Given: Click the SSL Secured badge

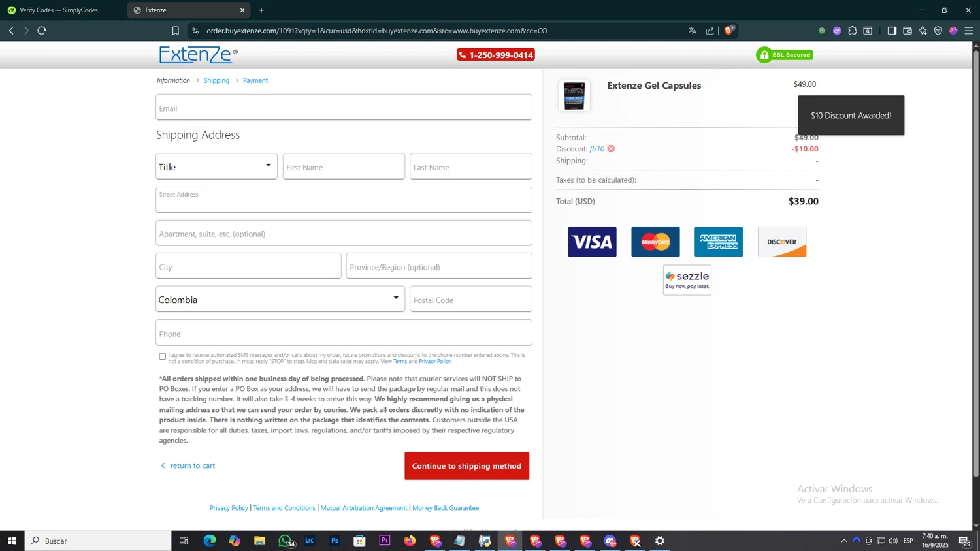Looking at the screenshot, I should (785, 55).
